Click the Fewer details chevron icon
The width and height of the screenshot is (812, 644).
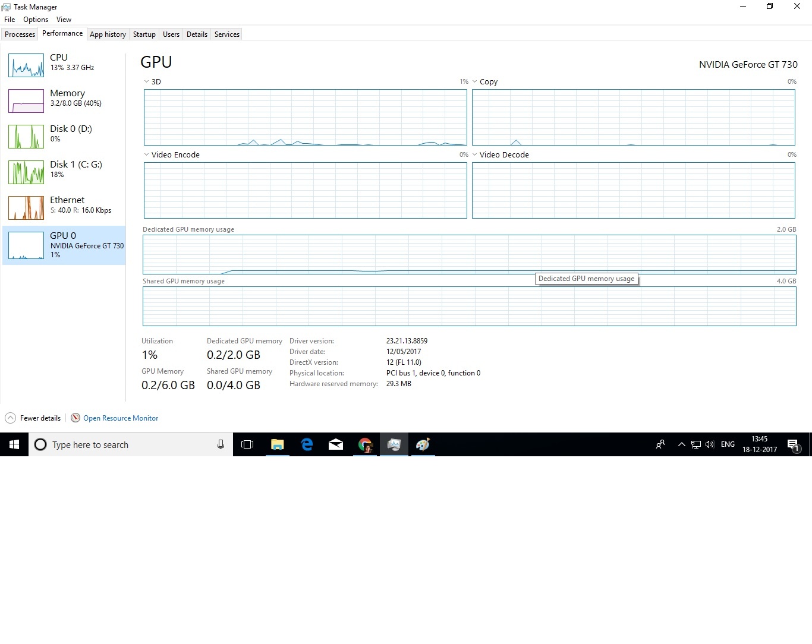click(x=10, y=418)
